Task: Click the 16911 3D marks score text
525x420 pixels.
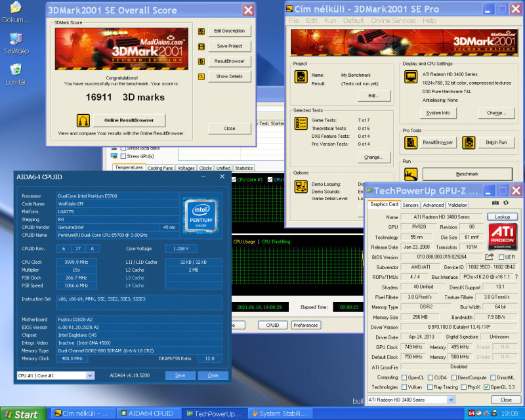Action: coord(125,98)
